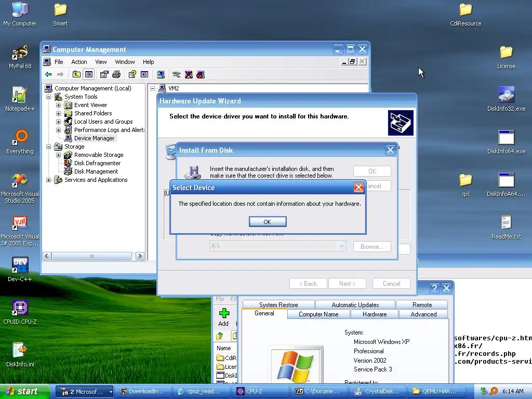Toggle Show/Hide Console Tree toolbar icon
The height and width of the screenshot is (399, 532).
click(89, 74)
